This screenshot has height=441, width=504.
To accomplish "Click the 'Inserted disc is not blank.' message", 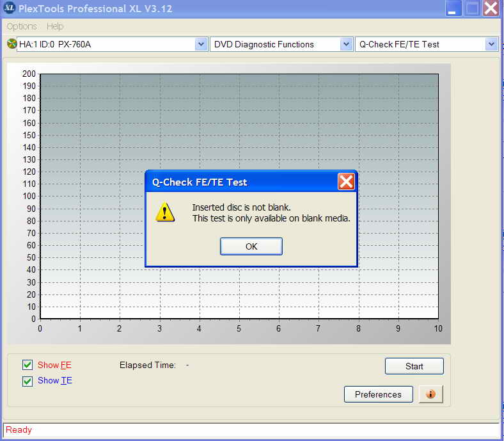I will pyautogui.click(x=241, y=207).
